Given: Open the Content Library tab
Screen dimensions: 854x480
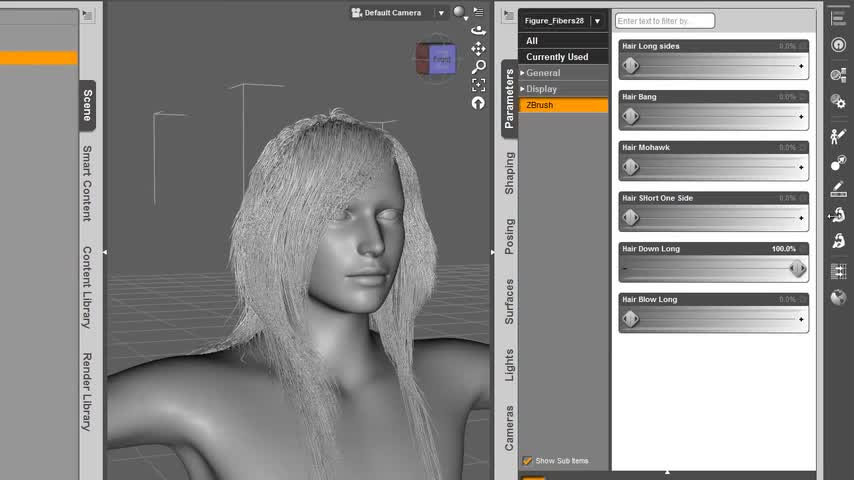Looking at the screenshot, I should click(87, 287).
